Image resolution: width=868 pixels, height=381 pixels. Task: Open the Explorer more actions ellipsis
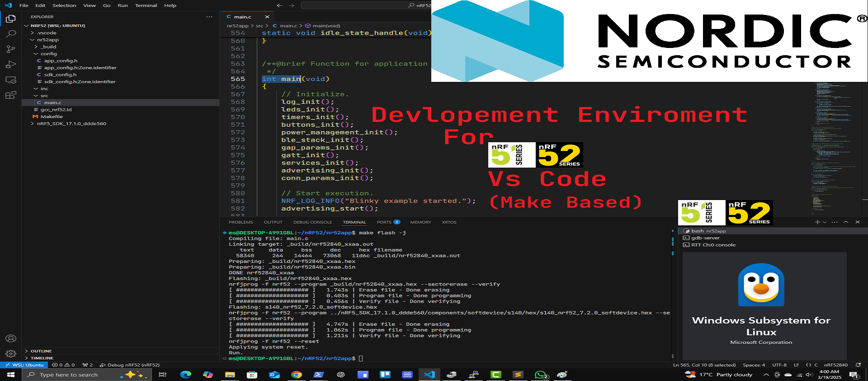click(209, 17)
